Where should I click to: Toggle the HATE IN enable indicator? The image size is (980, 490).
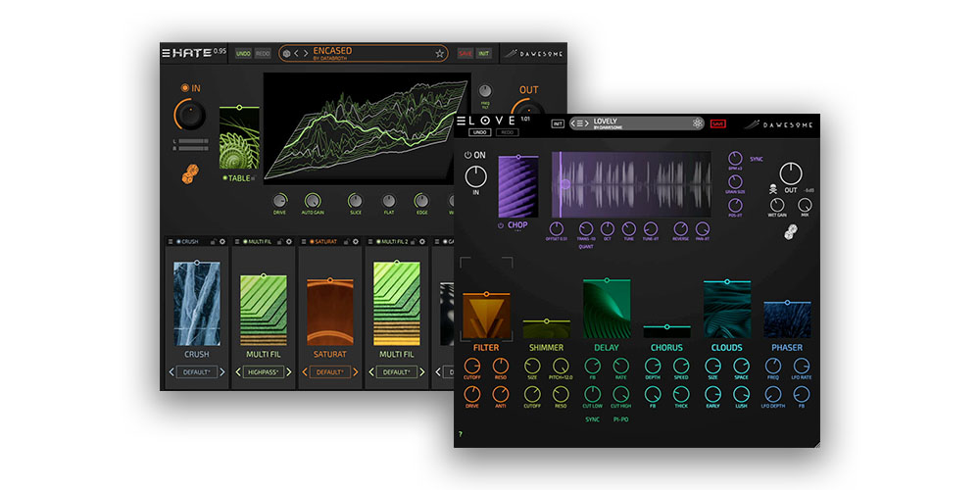coord(182,88)
